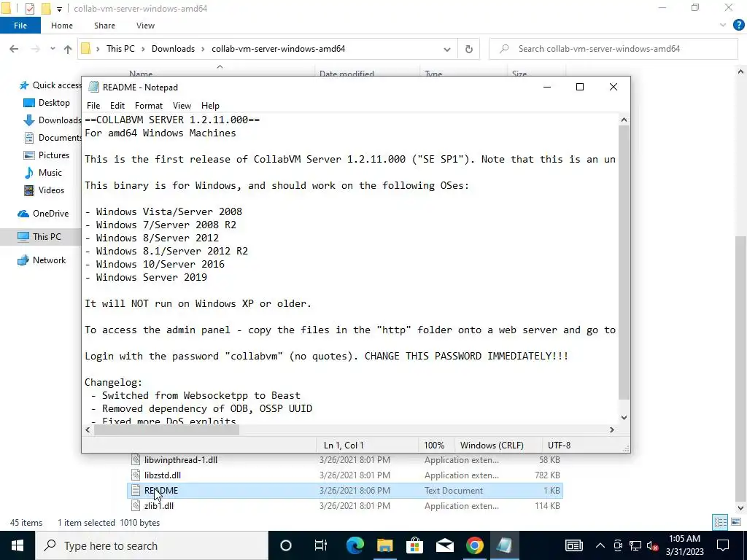Open Mail app on taskbar
The height and width of the screenshot is (560, 747).
[444, 545]
